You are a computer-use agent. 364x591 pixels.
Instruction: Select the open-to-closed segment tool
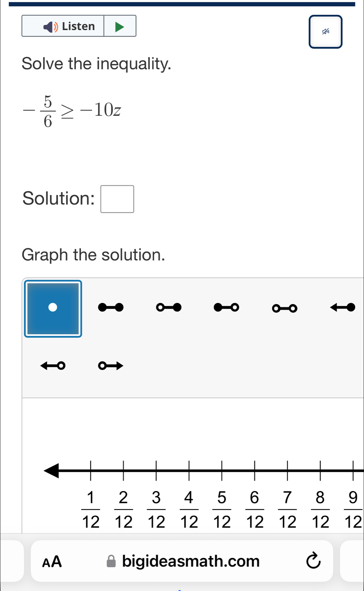point(169,308)
